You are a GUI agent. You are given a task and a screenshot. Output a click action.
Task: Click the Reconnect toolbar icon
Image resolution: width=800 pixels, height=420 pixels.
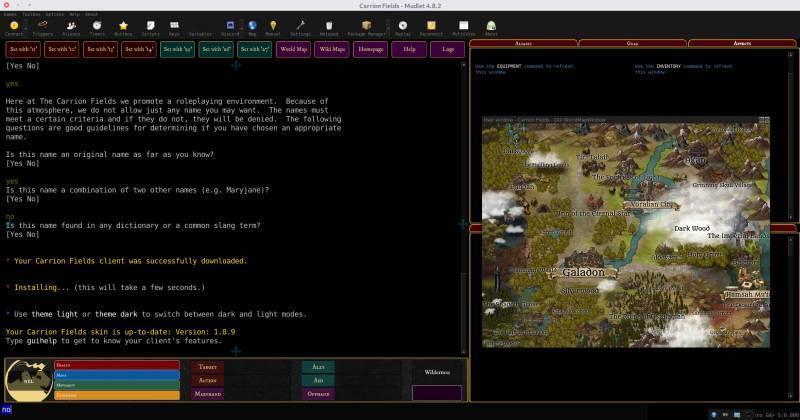tap(431, 27)
